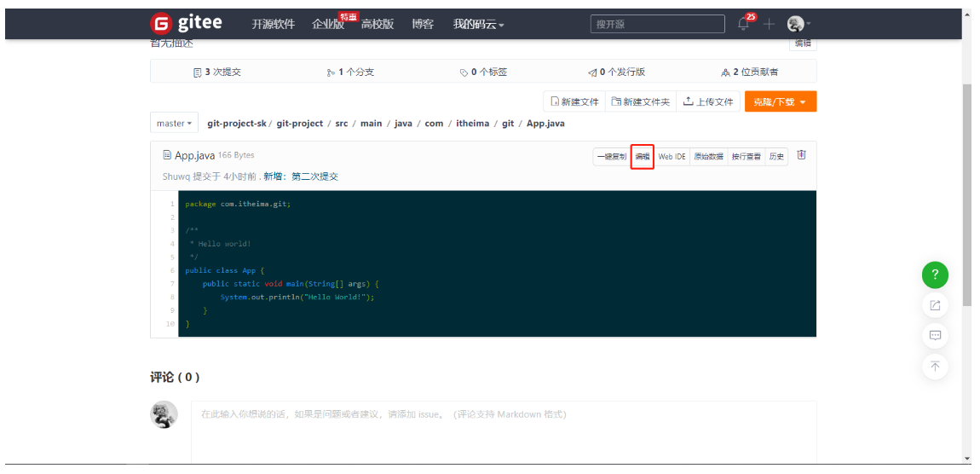View the 3 次提交 commits
This screenshot has width=980, height=474.
216,72
